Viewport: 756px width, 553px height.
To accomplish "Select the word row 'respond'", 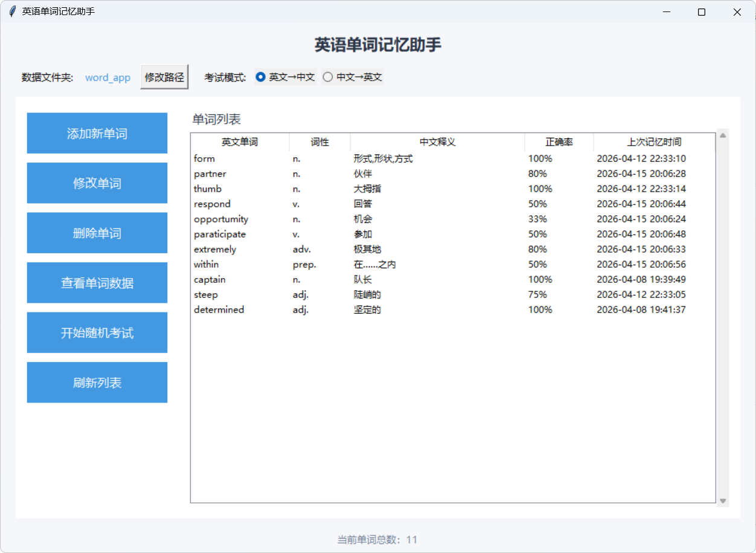I will tap(453, 204).
